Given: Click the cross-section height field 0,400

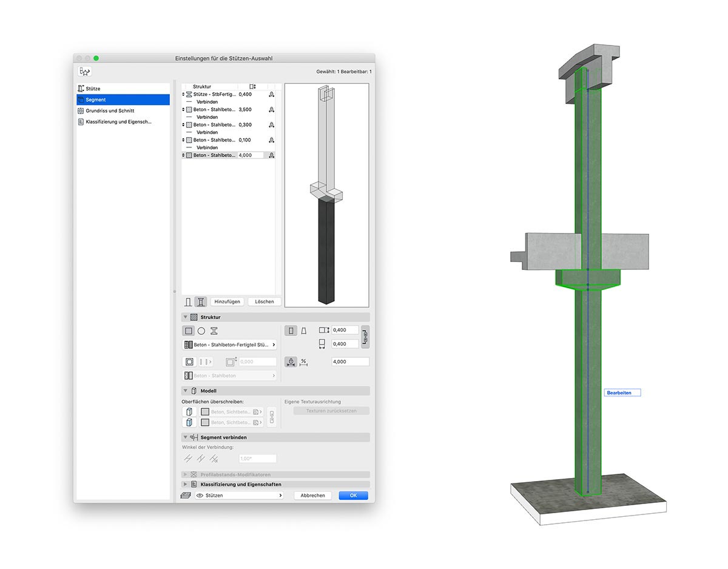Looking at the screenshot, I should tap(345, 330).
